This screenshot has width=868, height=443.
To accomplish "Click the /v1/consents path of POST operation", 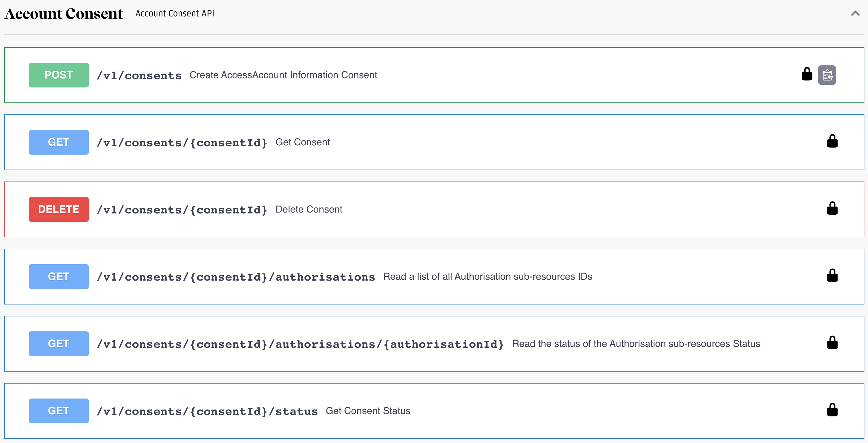I will [139, 76].
